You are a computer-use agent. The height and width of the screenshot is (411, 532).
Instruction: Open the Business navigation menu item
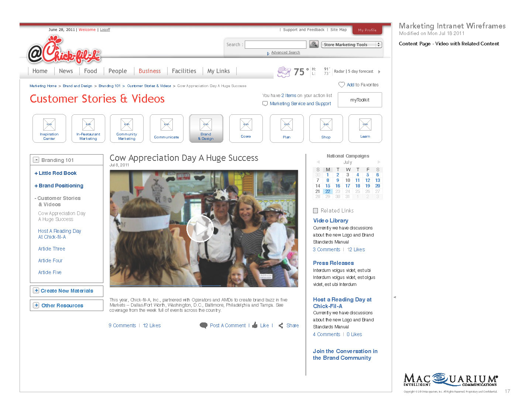pyautogui.click(x=150, y=71)
